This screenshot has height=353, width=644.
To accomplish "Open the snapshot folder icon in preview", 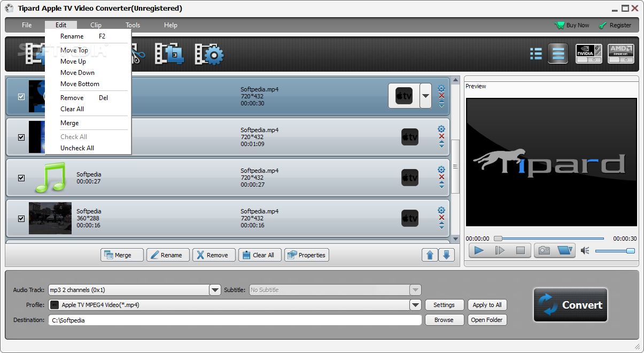I will pyautogui.click(x=564, y=250).
